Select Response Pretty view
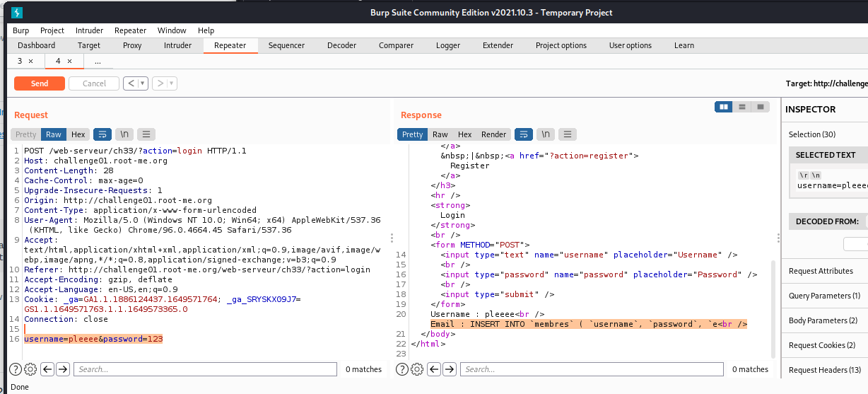 412,134
